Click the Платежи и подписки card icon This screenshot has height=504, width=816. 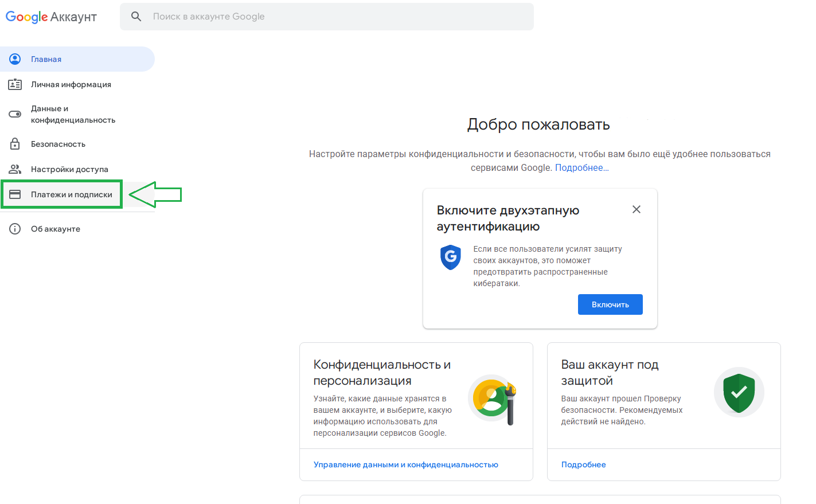(15, 194)
